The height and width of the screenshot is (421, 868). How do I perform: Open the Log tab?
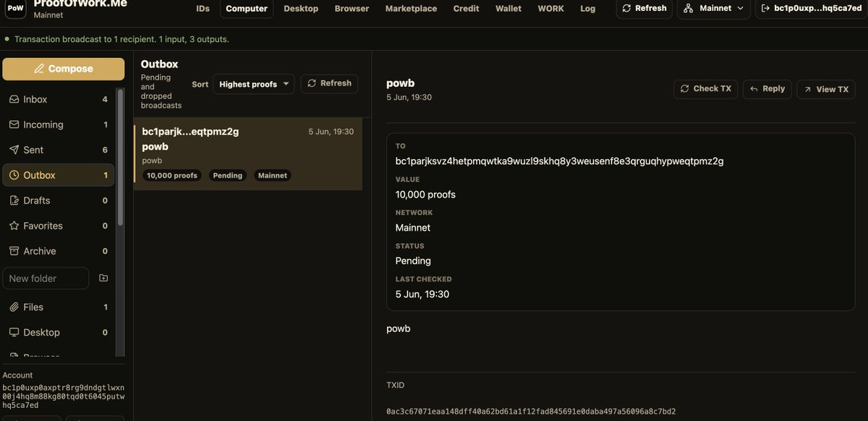point(588,9)
